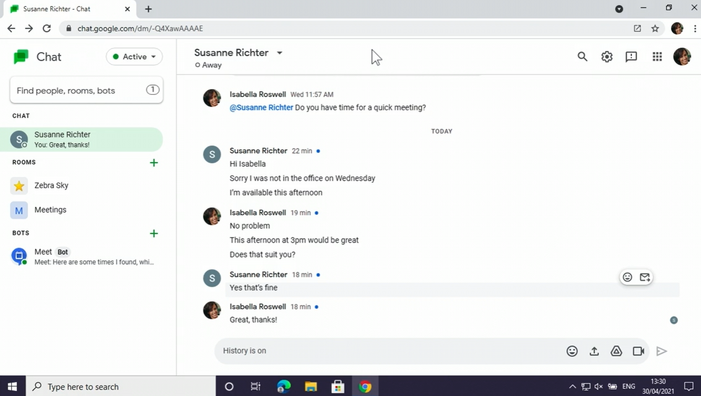
Task: Click Isabella Roswell's avatar on first message
Action: click(x=212, y=98)
